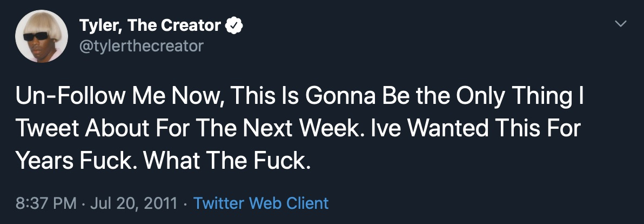Image resolution: width=644 pixels, height=224 pixels.
Task: Click the display name Tyler, The Creator
Action: pos(150,25)
